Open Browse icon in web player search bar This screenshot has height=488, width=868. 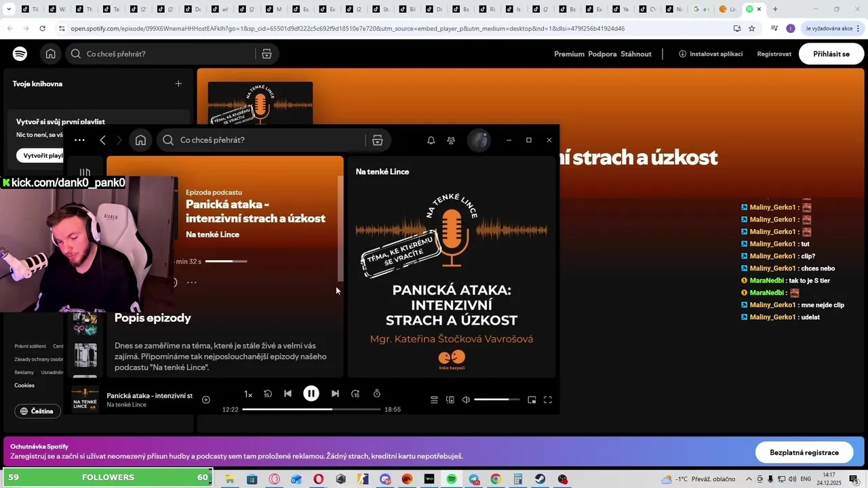click(267, 54)
